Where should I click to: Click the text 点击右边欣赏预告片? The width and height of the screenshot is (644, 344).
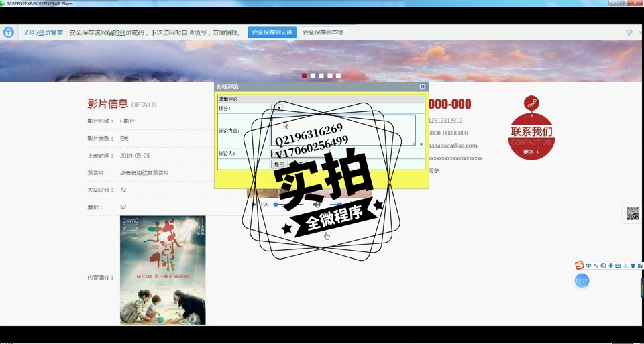point(144,173)
